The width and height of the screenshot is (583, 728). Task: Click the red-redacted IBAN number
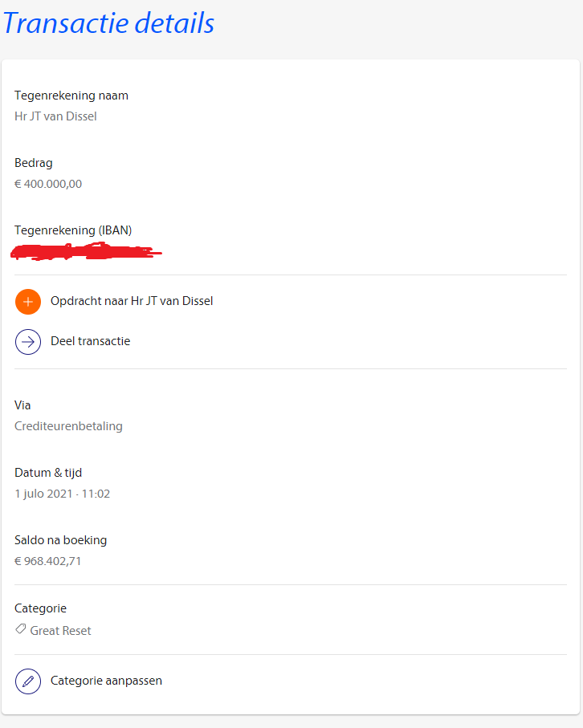84,253
